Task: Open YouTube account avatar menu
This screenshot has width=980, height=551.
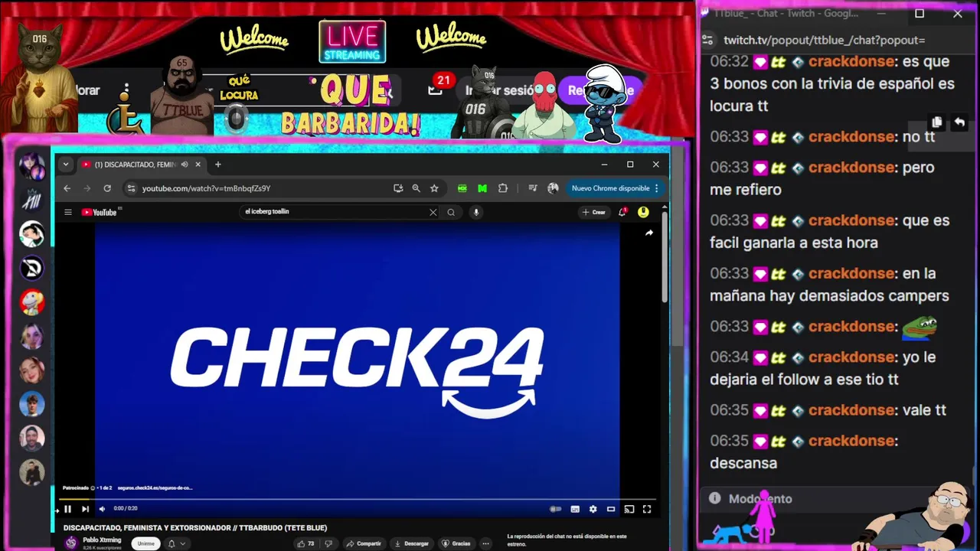Action: (643, 212)
